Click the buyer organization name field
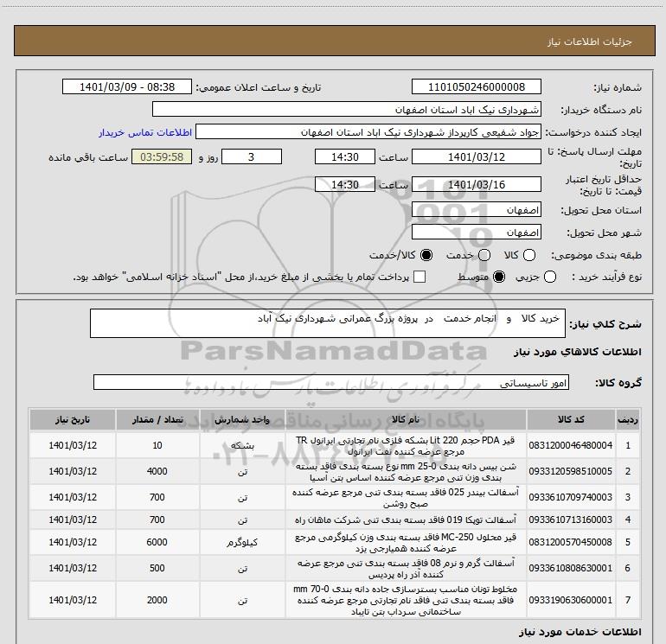The width and height of the screenshot is (666, 644). coord(347,110)
